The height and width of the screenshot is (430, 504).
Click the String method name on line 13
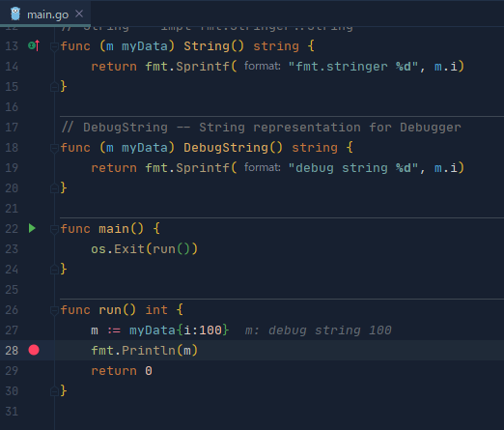(x=207, y=46)
